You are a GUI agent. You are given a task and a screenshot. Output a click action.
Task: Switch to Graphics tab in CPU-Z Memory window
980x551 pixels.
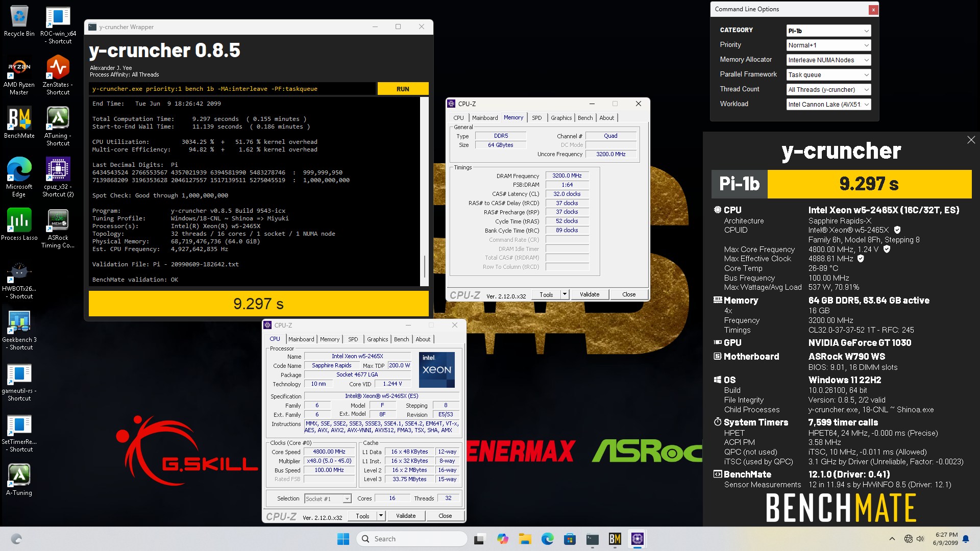pos(561,118)
